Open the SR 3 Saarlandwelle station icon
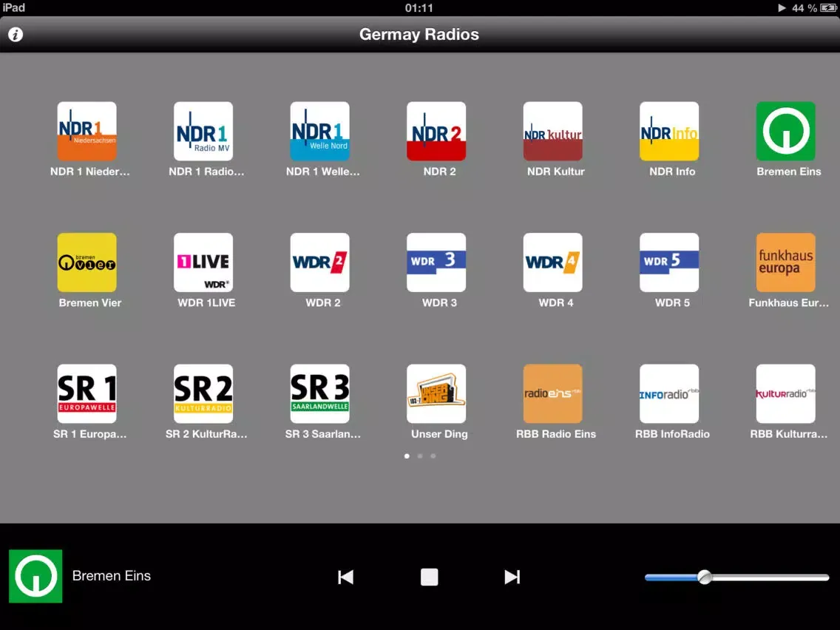The height and width of the screenshot is (630, 840). click(320, 393)
